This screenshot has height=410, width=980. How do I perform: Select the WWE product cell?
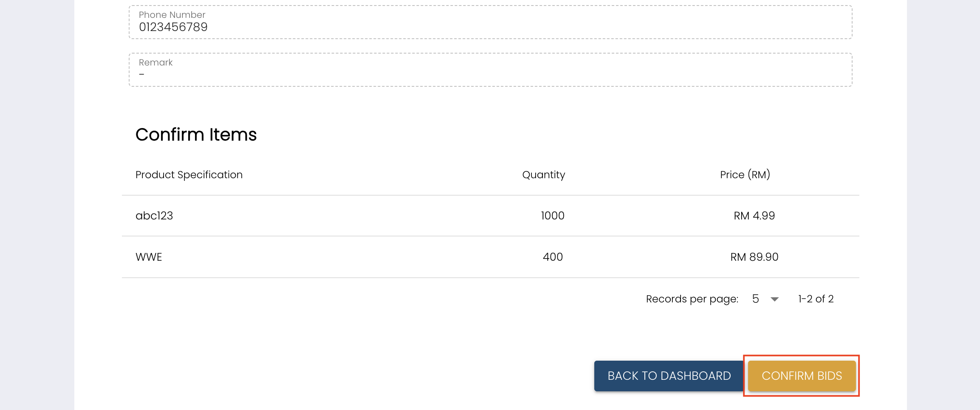click(149, 257)
